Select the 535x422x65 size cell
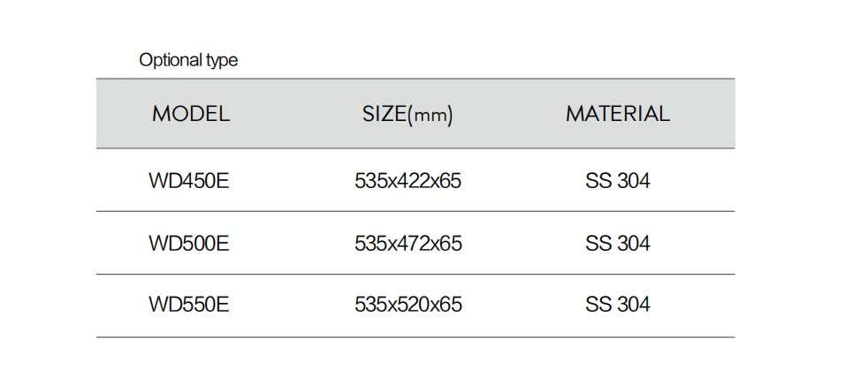Screen dimensions: 868x377 [407, 181]
